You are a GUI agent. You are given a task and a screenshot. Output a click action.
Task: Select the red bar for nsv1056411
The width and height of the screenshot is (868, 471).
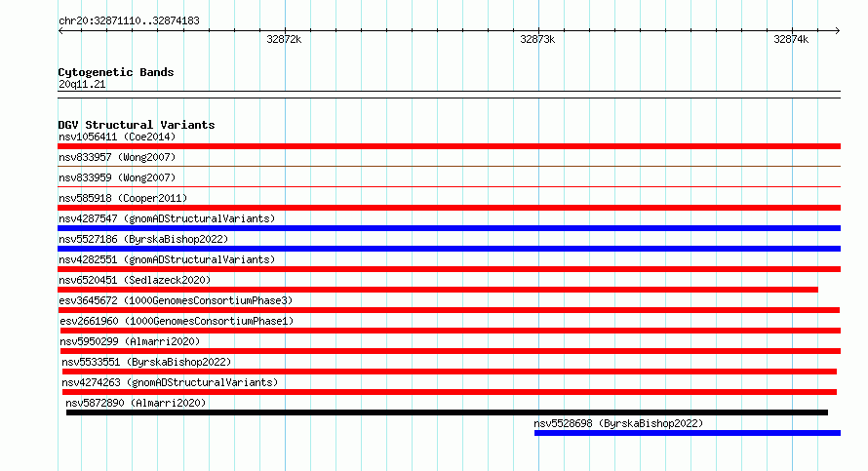pos(449,146)
